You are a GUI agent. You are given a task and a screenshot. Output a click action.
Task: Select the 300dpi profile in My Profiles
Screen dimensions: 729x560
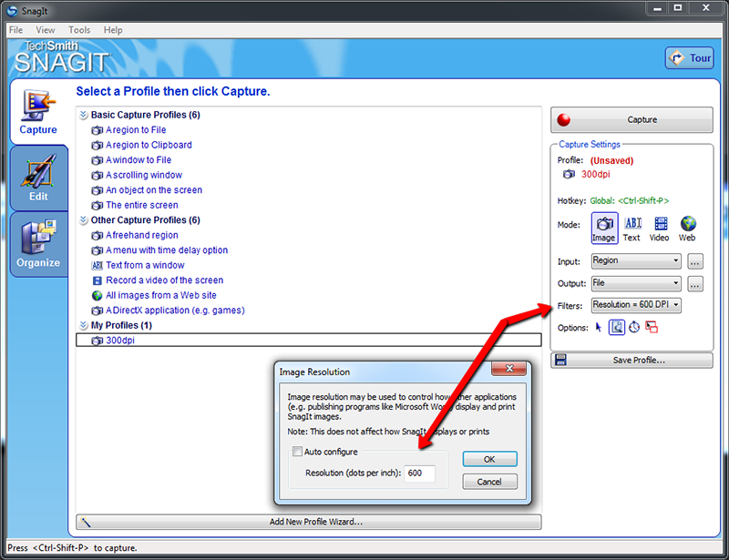pyautogui.click(x=309, y=341)
